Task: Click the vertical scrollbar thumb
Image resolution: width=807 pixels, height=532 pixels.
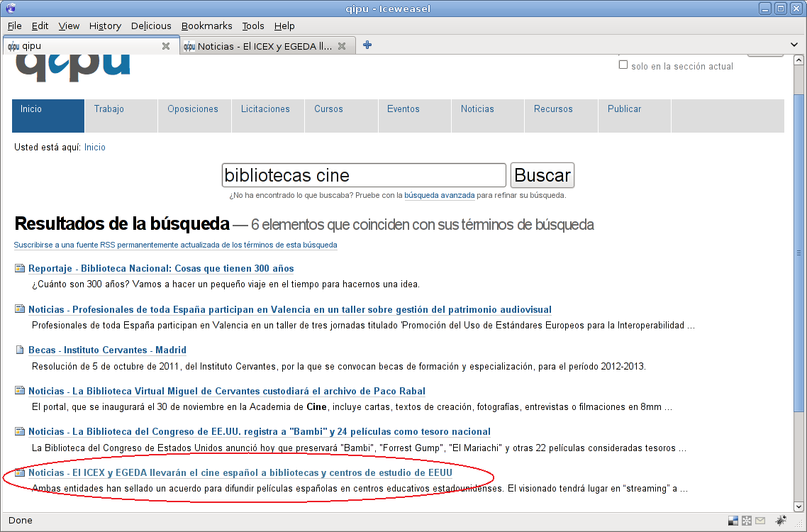Action: (x=798, y=253)
